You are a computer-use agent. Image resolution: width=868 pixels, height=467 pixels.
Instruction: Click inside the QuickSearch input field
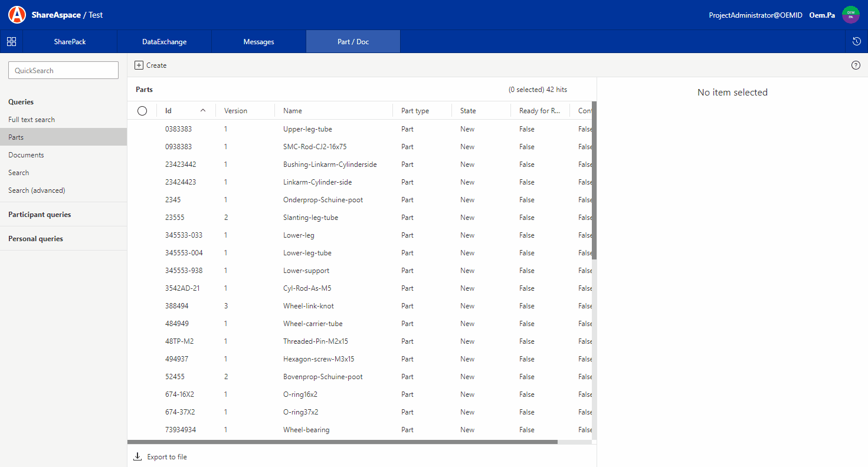63,70
